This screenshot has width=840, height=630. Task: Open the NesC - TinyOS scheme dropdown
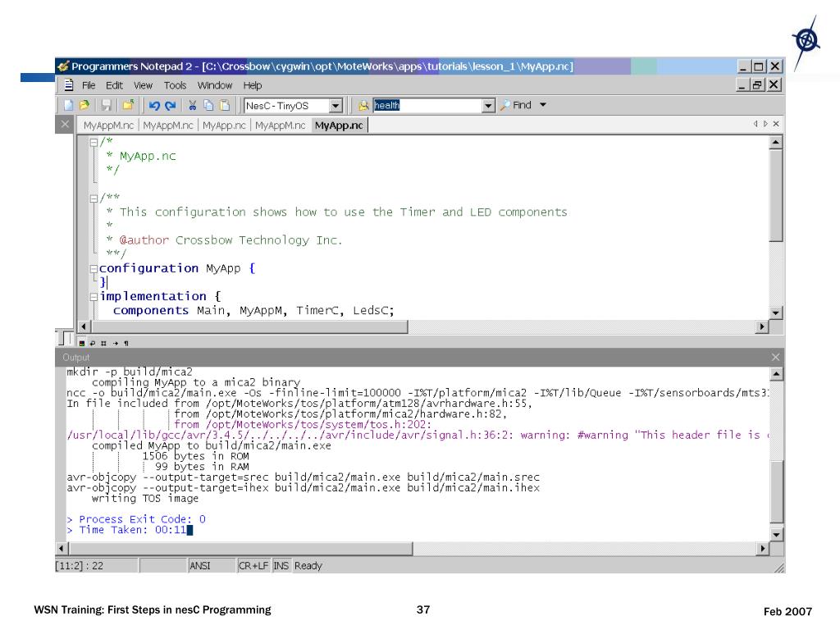tap(336, 106)
